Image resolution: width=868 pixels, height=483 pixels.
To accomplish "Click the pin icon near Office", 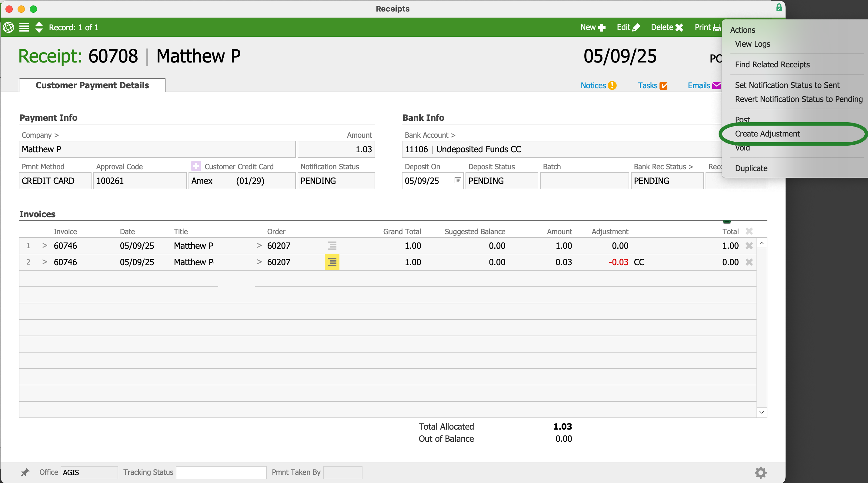I will [25, 472].
